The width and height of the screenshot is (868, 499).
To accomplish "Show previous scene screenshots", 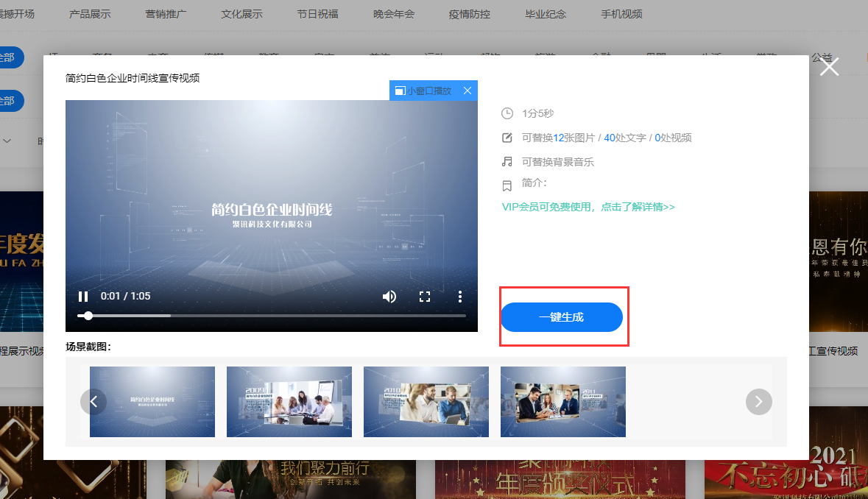I will 93,402.
